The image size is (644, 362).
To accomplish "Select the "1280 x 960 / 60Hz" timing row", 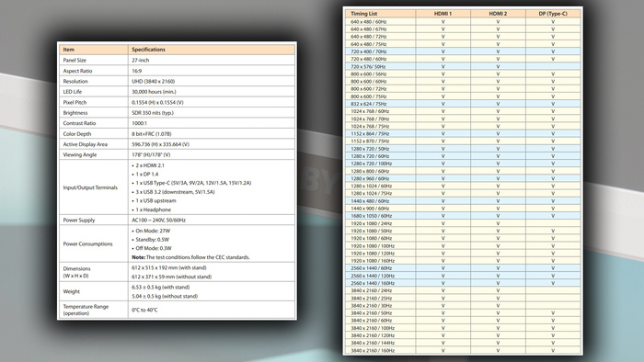I will 463,179.
